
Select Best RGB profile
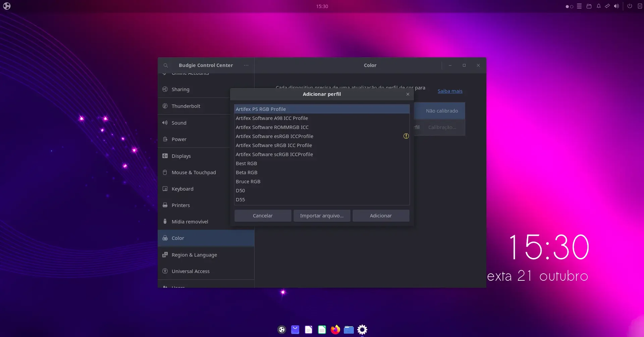[322, 163]
